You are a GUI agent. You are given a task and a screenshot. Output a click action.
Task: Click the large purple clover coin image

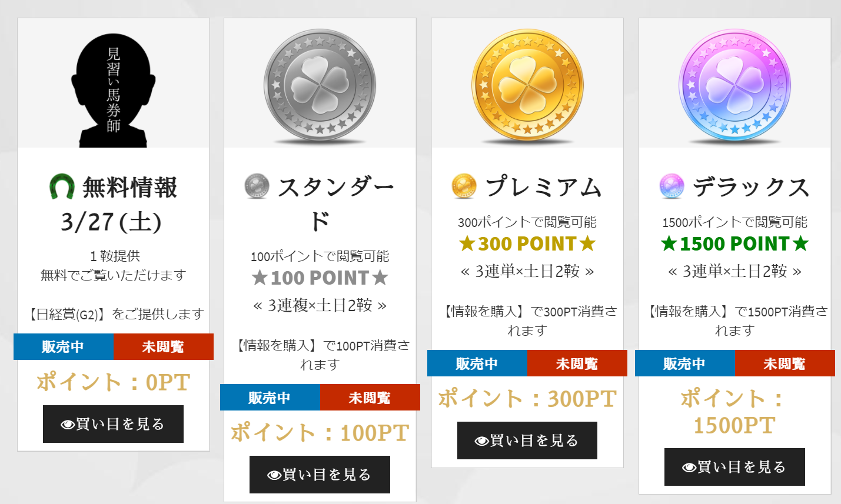point(734,86)
